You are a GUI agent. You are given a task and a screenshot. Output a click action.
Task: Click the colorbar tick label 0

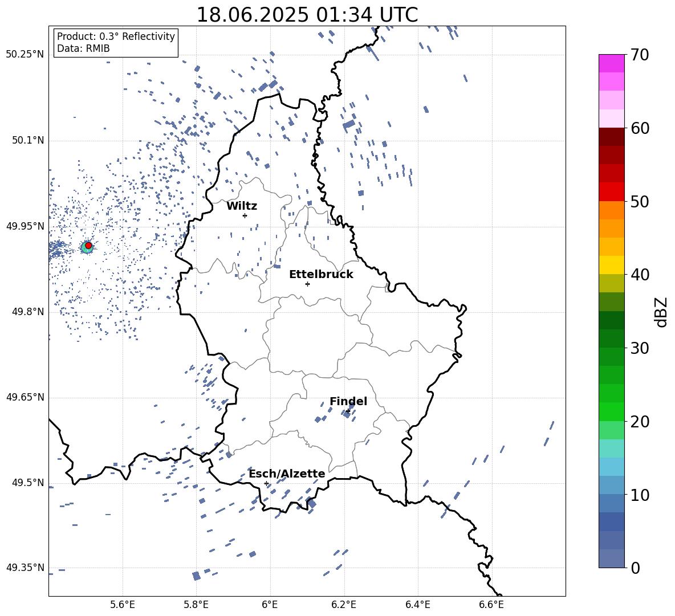635,568
